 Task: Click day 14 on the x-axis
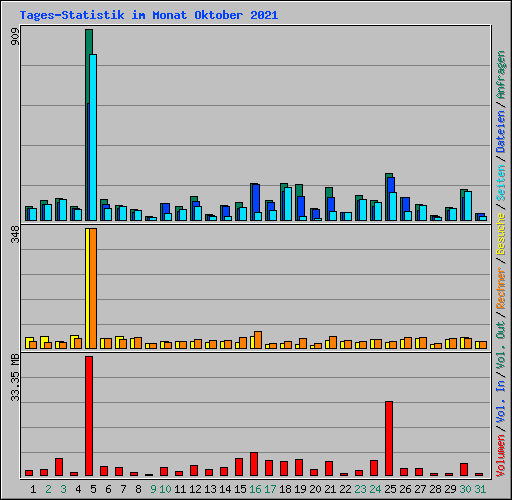(225, 489)
